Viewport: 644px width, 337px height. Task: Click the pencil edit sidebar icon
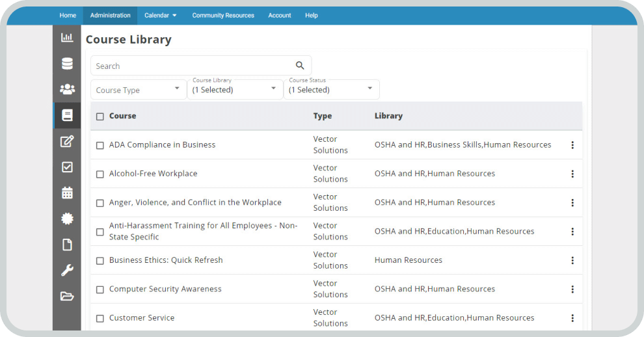pyautogui.click(x=67, y=141)
